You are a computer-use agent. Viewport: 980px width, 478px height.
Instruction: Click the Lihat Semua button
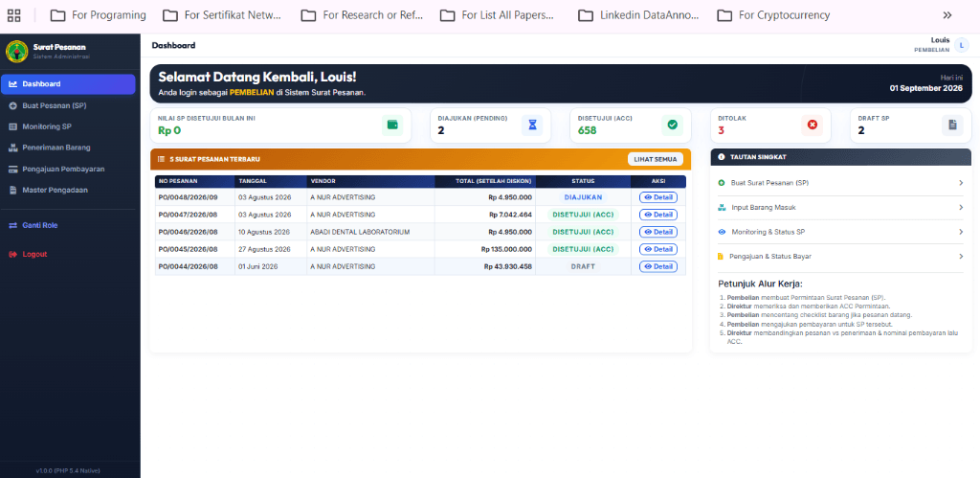tap(656, 160)
